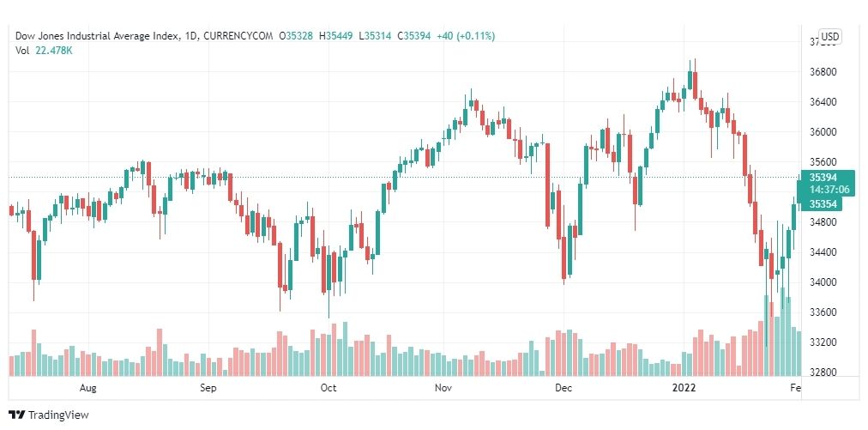Click the +40 (+0.11%) change value
868x430 pixels.
466,36
